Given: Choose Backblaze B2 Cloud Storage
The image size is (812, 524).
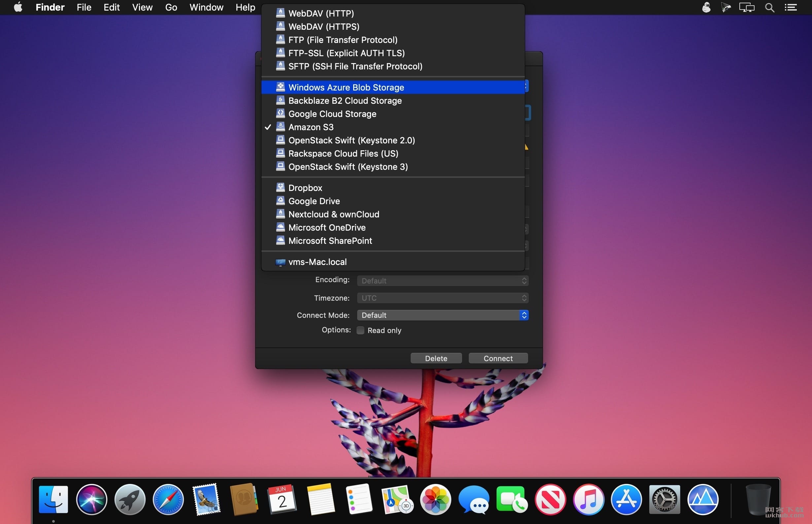Looking at the screenshot, I should tap(393, 101).
